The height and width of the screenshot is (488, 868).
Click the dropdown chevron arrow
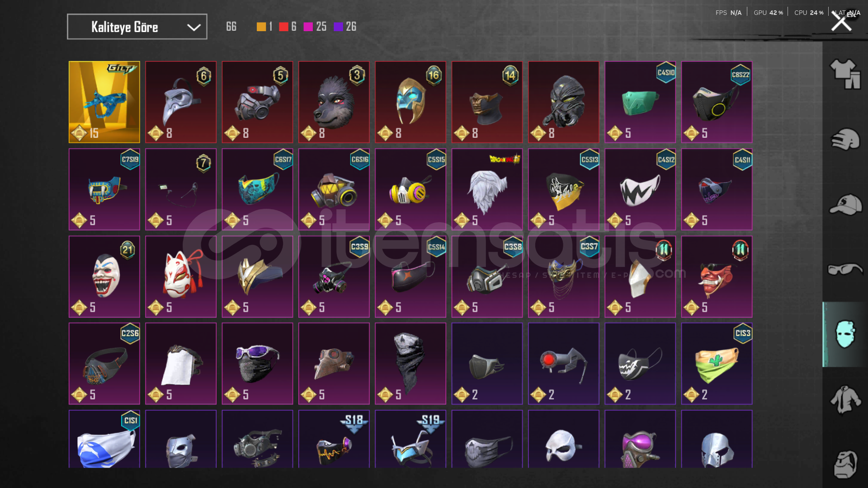click(x=193, y=28)
